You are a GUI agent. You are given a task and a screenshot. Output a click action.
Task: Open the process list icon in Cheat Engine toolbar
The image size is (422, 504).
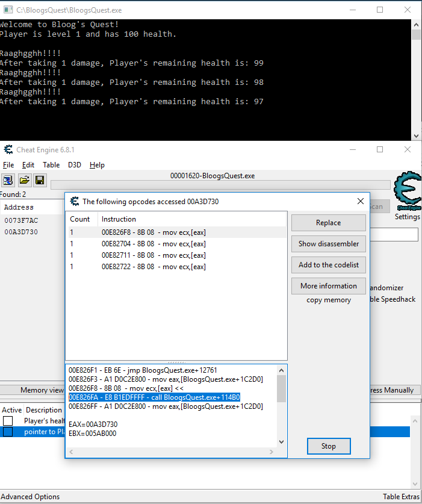click(8, 180)
